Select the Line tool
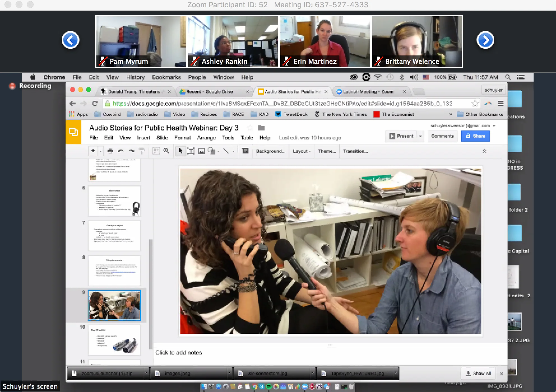The width and height of the screenshot is (556, 392). click(226, 151)
